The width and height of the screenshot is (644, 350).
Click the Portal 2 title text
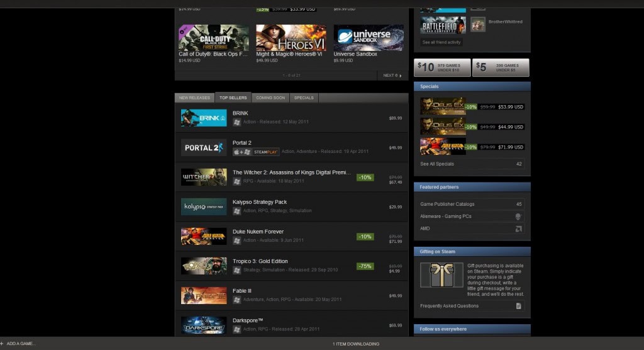pos(242,143)
